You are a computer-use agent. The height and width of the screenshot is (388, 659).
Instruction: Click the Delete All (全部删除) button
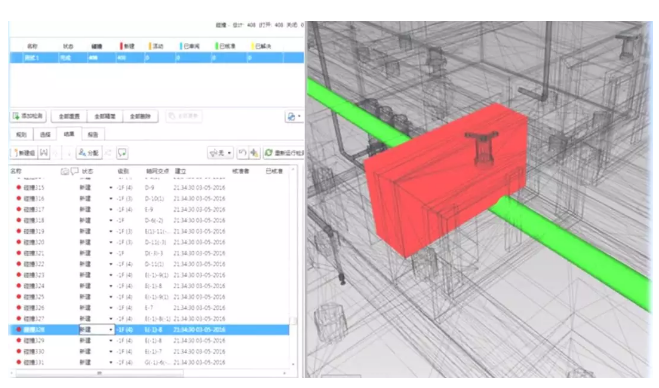coord(140,116)
